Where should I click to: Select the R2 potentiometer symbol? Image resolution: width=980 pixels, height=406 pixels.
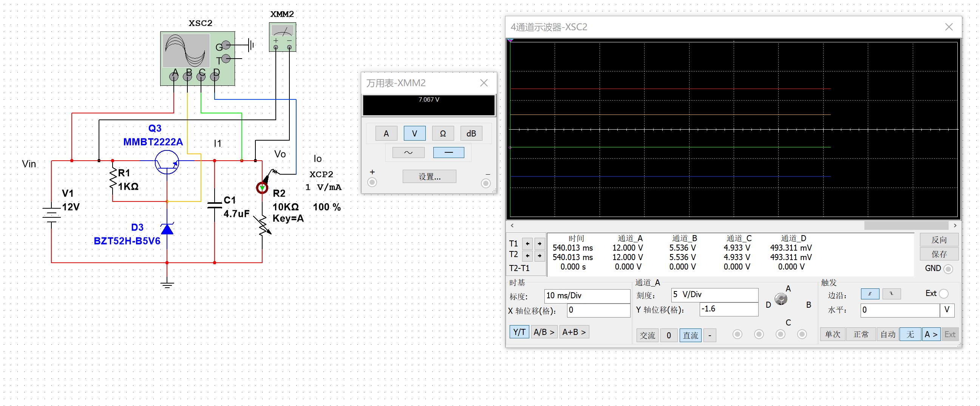pos(263,226)
